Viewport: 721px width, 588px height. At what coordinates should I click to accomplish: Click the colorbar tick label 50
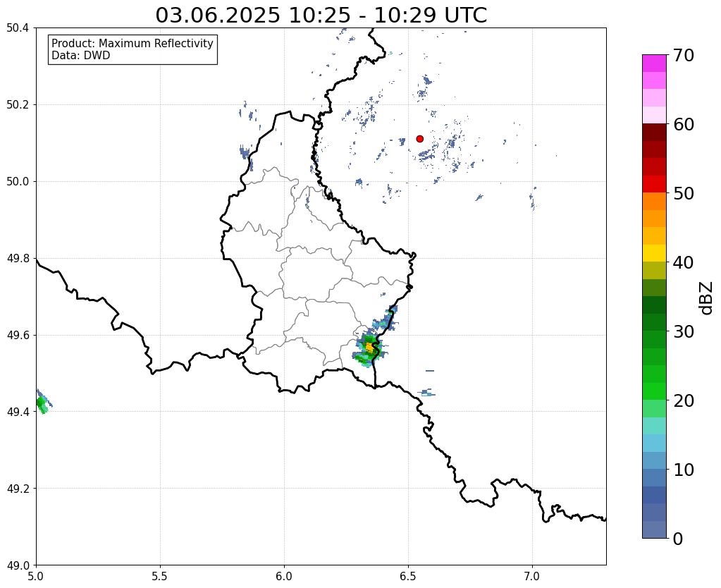click(684, 193)
